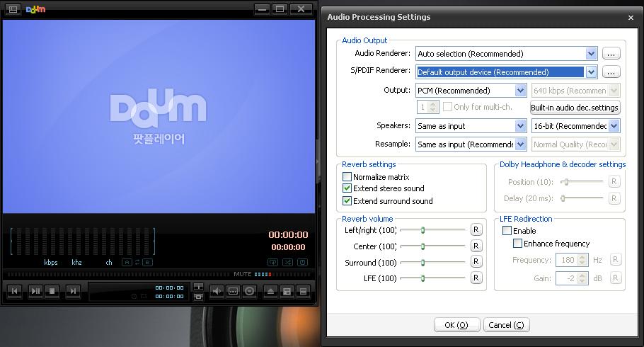The width and height of the screenshot is (644, 347).
Task: Uncheck Extend surround sound
Action: click(347, 201)
